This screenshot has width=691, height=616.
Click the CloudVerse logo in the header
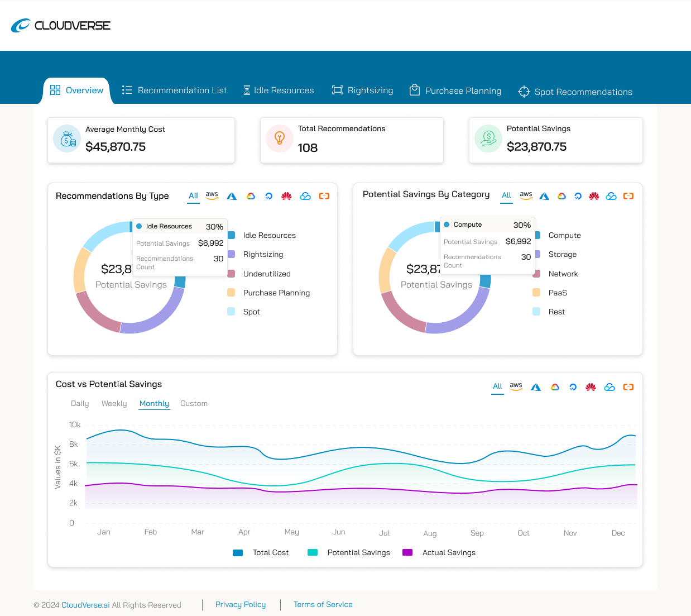click(60, 25)
